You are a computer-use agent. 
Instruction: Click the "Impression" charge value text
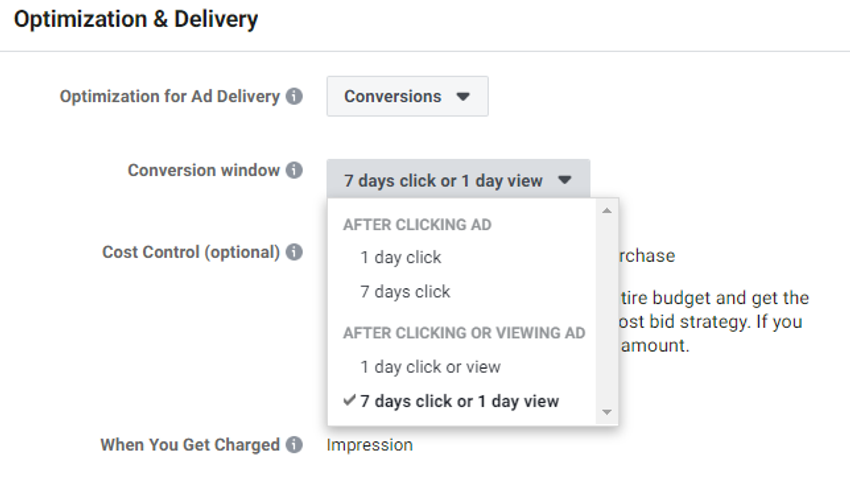pos(369,445)
